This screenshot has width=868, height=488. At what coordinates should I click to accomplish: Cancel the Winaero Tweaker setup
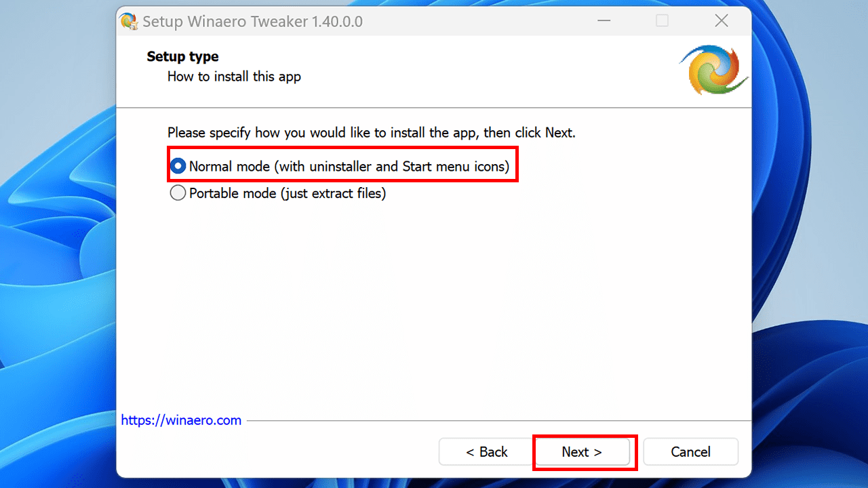click(x=690, y=452)
